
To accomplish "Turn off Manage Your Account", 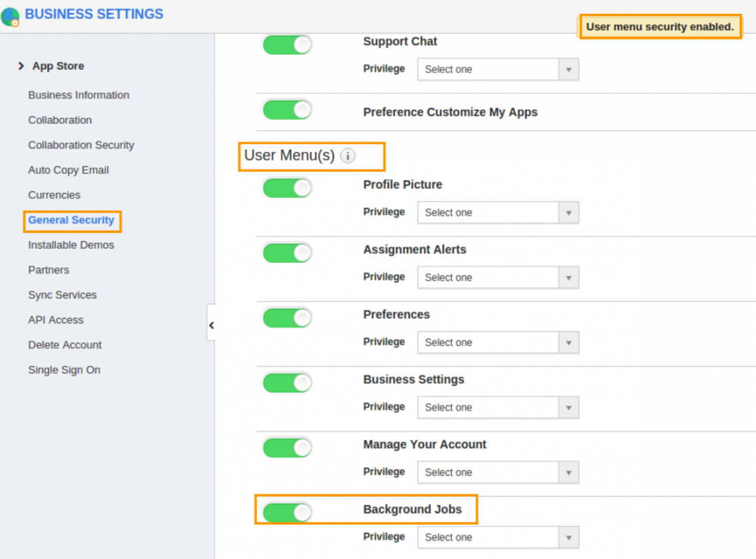I will (x=287, y=448).
